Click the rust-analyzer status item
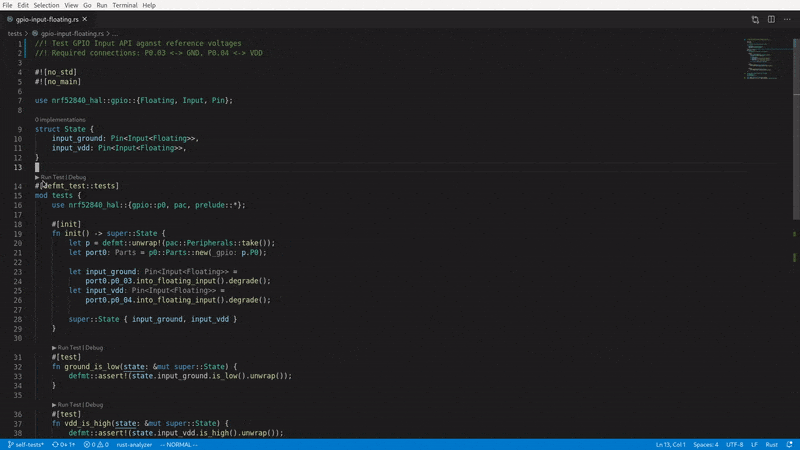Screen dimensions: 800x450 (x=134, y=445)
